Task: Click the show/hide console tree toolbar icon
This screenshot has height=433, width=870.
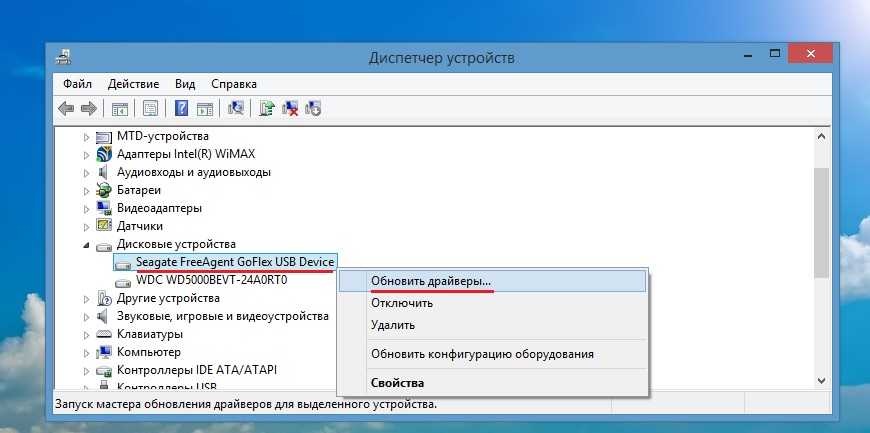Action: pyautogui.click(x=120, y=108)
